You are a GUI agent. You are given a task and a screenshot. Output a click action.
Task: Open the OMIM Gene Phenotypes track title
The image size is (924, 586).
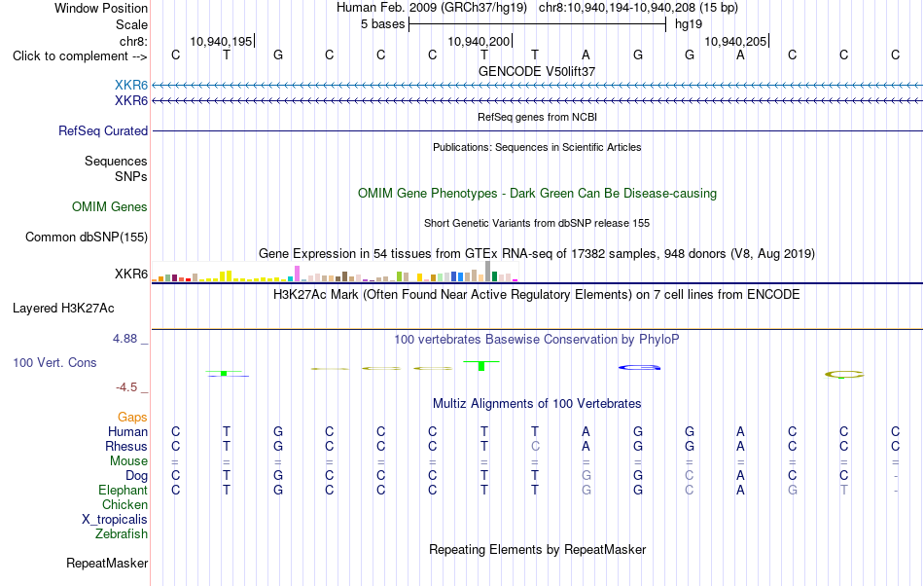(537, 194)
